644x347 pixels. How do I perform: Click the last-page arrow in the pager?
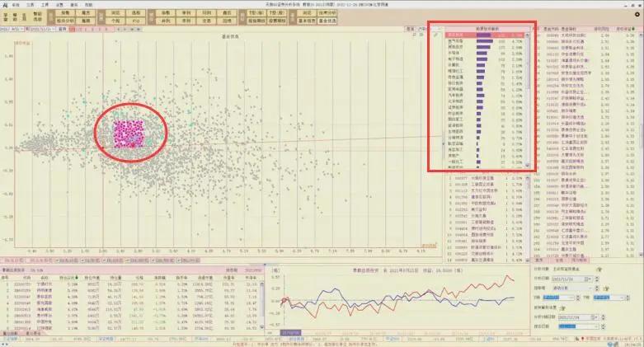[x=139, y=29]
